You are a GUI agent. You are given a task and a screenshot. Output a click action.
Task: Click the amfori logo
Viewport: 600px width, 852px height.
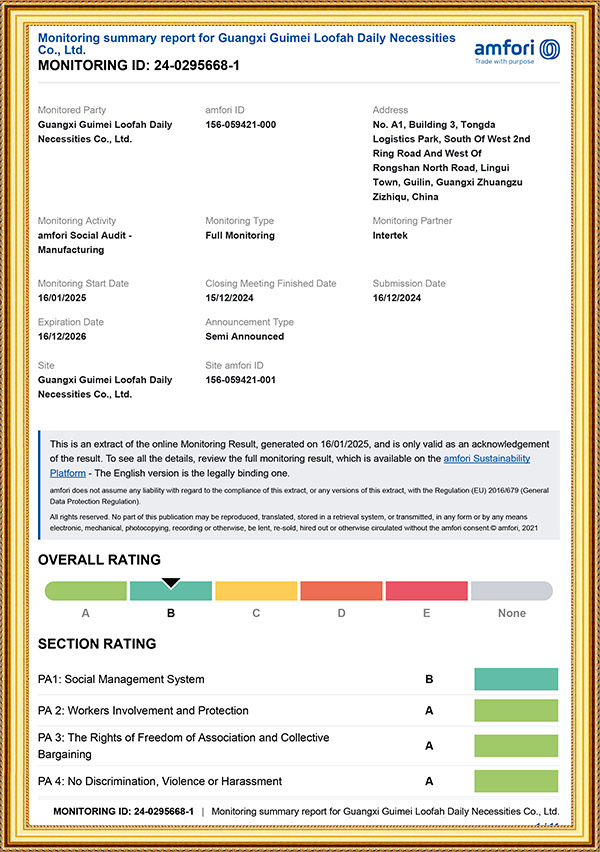tap(517, 52)
